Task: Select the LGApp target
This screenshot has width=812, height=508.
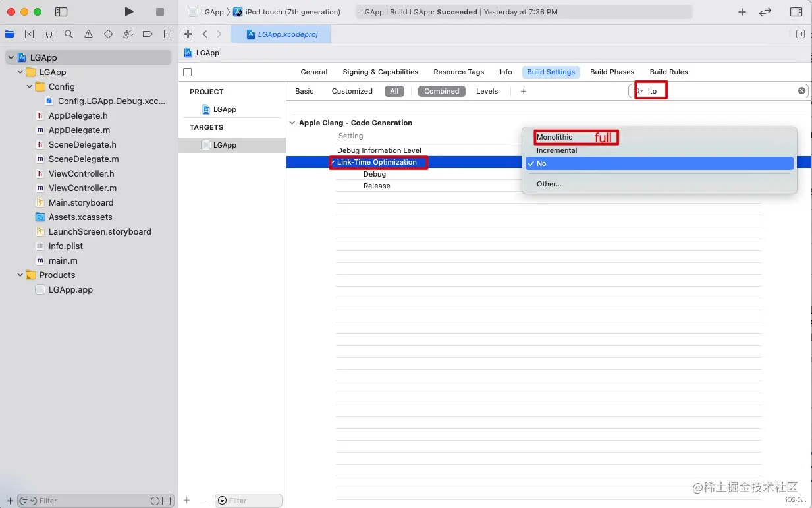Action: pos(232,145)
